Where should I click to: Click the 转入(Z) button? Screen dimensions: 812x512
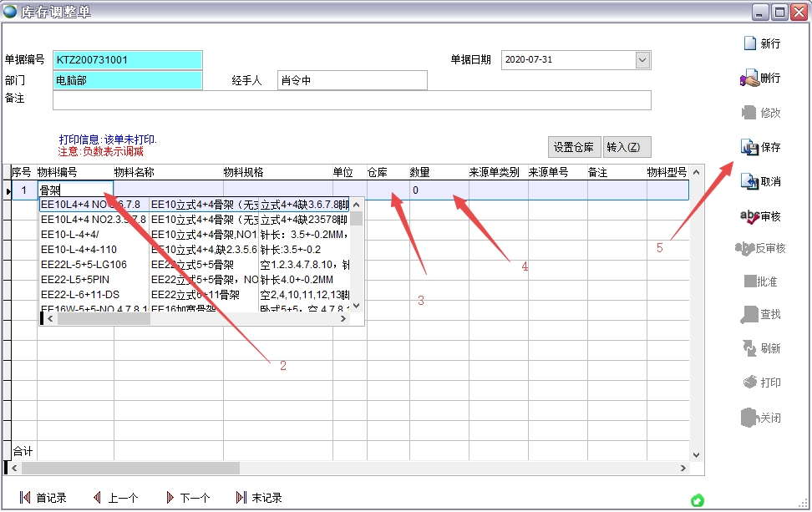click(x=627, y=146)
